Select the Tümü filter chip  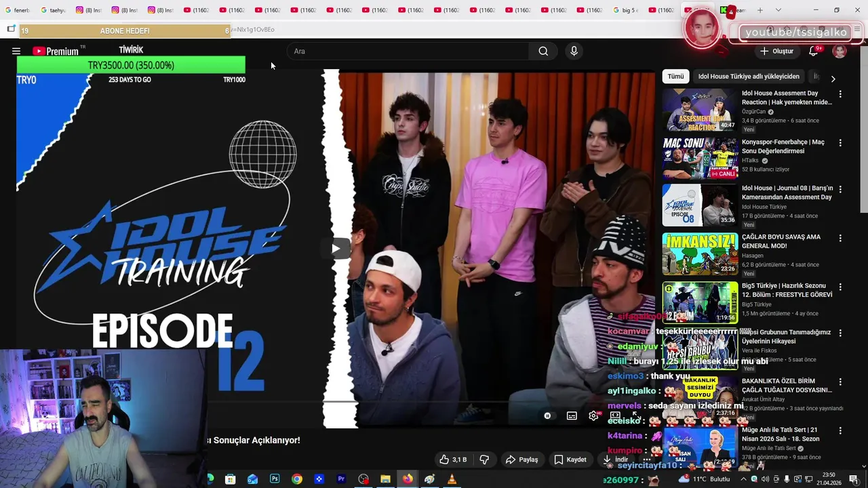pyautogui.click(x=675, y=77)
